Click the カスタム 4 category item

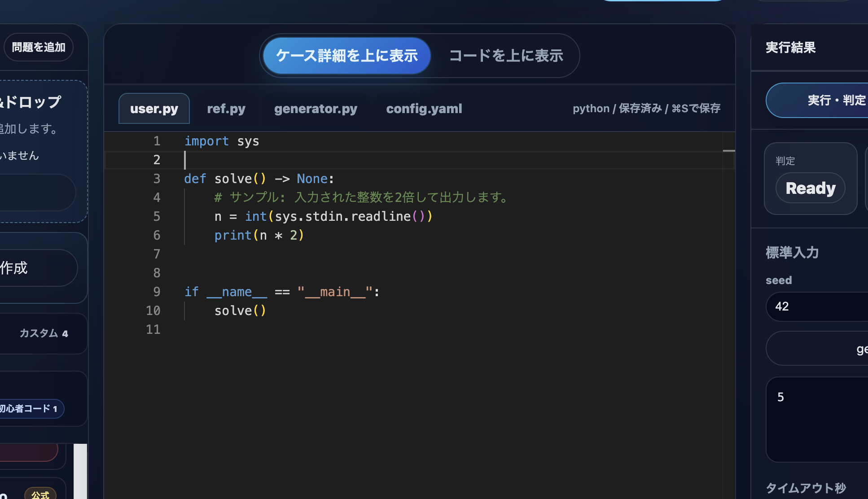[x=44, y=333]
